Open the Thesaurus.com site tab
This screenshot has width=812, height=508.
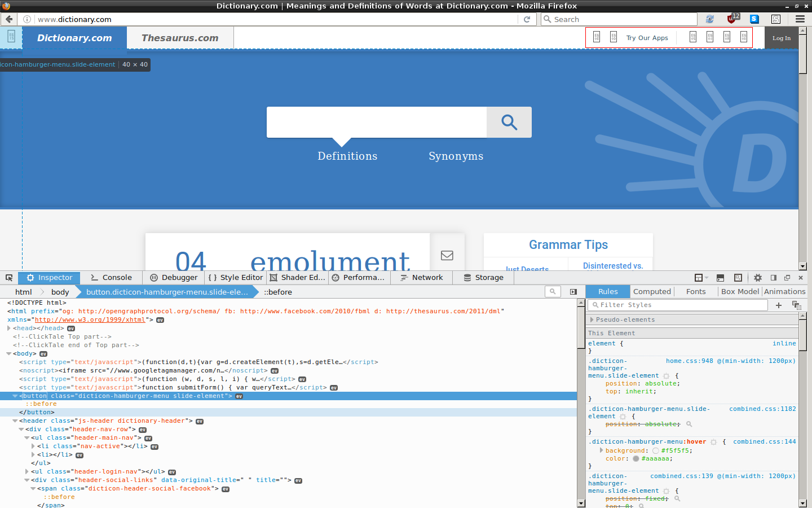click(x=180, y=38)
